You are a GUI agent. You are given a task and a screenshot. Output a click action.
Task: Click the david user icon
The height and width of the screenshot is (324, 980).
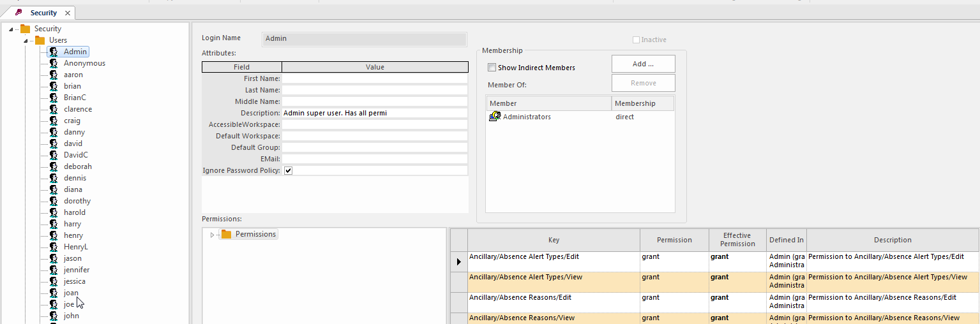[x=54, y=144]
